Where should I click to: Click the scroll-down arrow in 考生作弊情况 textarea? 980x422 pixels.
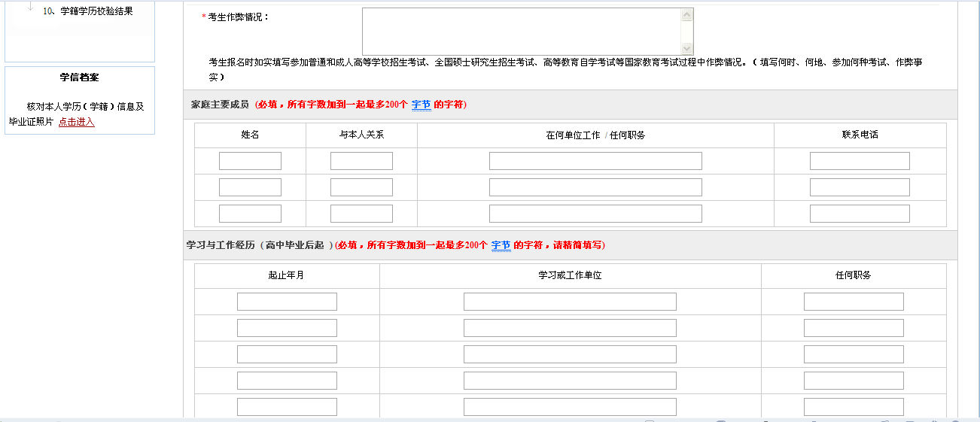click(686, 48)
